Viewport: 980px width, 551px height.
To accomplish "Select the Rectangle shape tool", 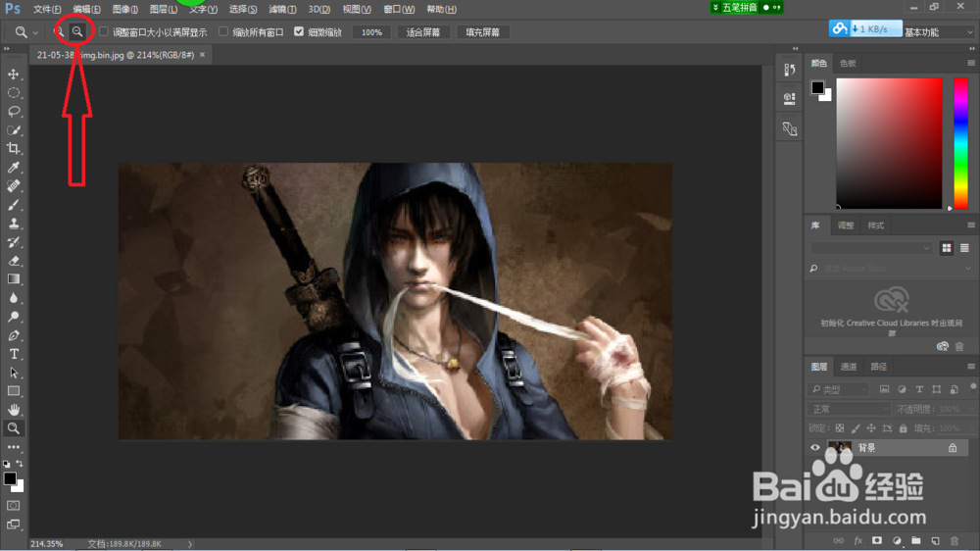I will click(13, 391).
